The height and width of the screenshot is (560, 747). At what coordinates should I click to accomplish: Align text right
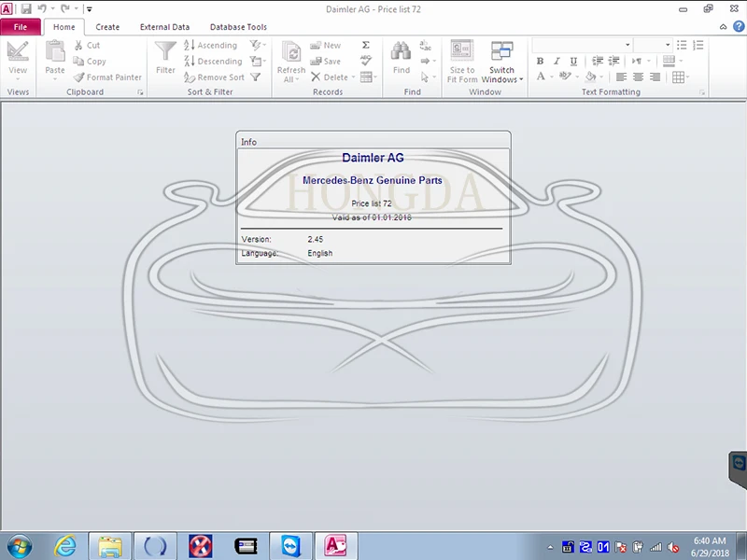tap(655, 77)
